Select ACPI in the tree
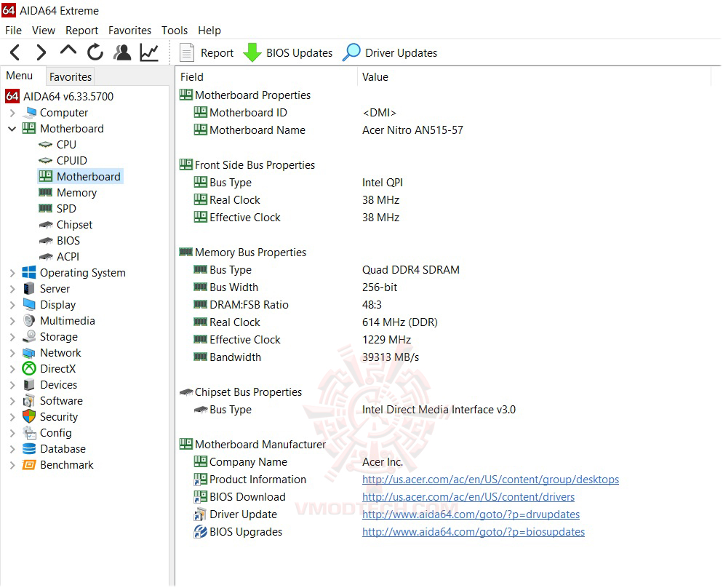 coord(68,257)
